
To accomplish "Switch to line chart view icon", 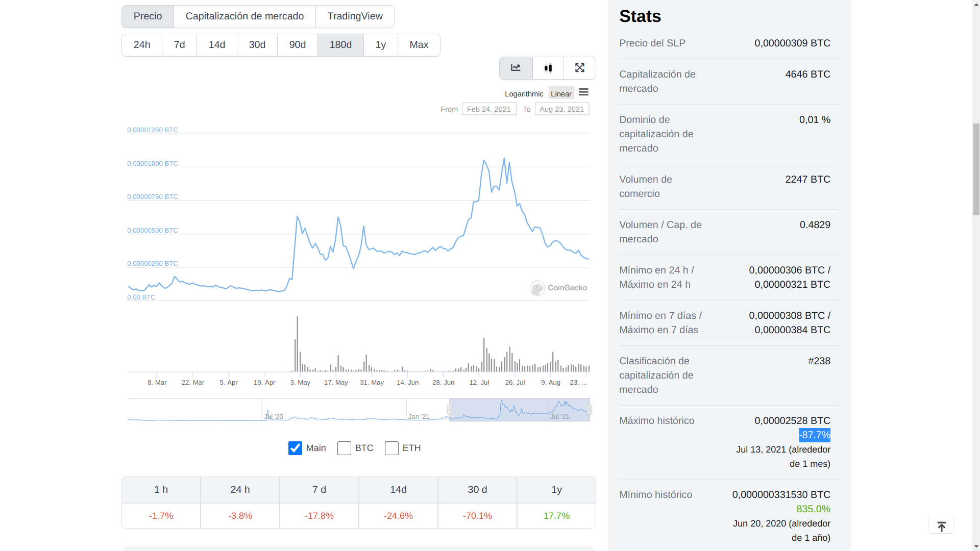I will 516,68.
